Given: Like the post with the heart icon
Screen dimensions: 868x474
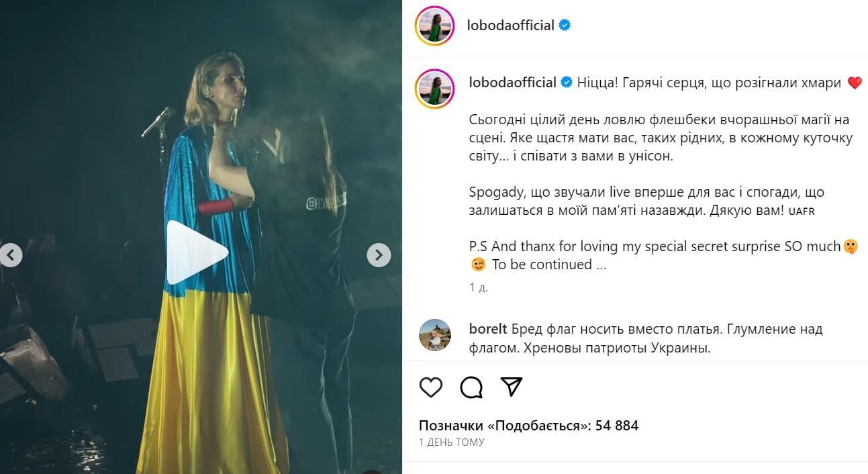Looking at the screenshot, I should pyautogui.click(x=431, y=387).
